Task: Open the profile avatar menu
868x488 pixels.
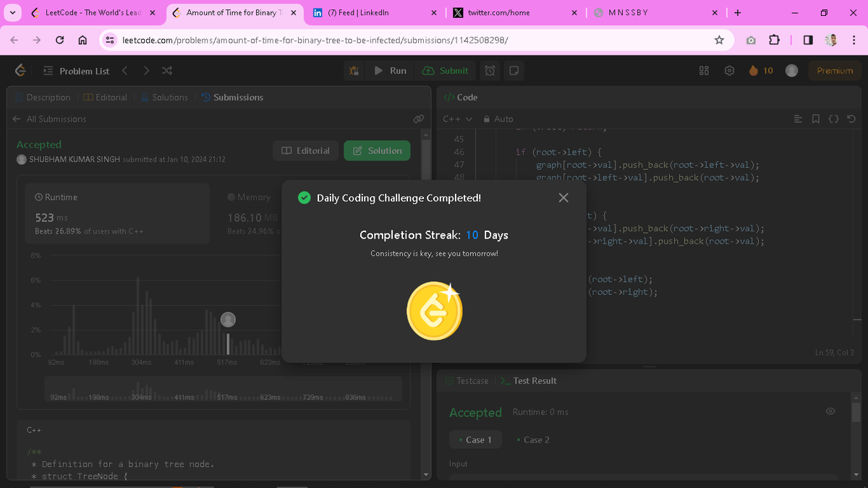Action: coord(792,71)
